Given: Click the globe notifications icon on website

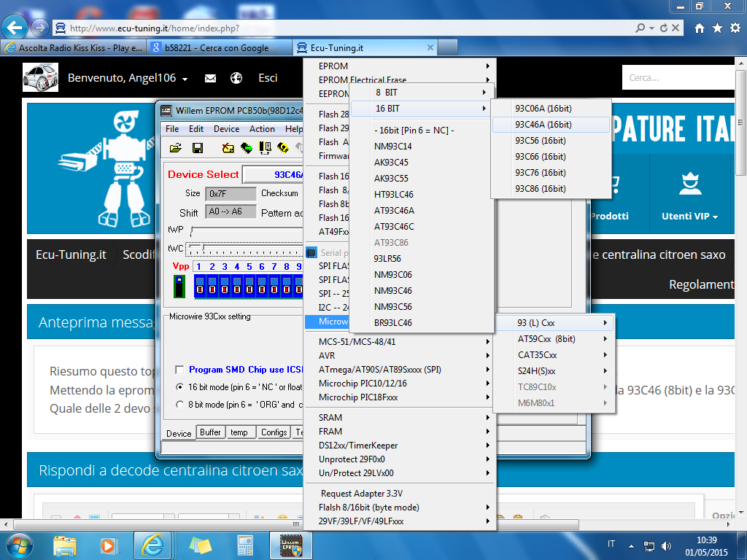Looking at the screenshot, I should coord(236,78).
